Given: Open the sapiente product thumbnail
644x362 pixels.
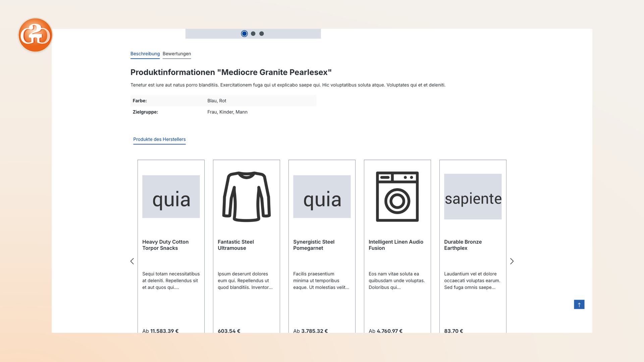Looking at the screenshot, I should (x=473, y=197).
